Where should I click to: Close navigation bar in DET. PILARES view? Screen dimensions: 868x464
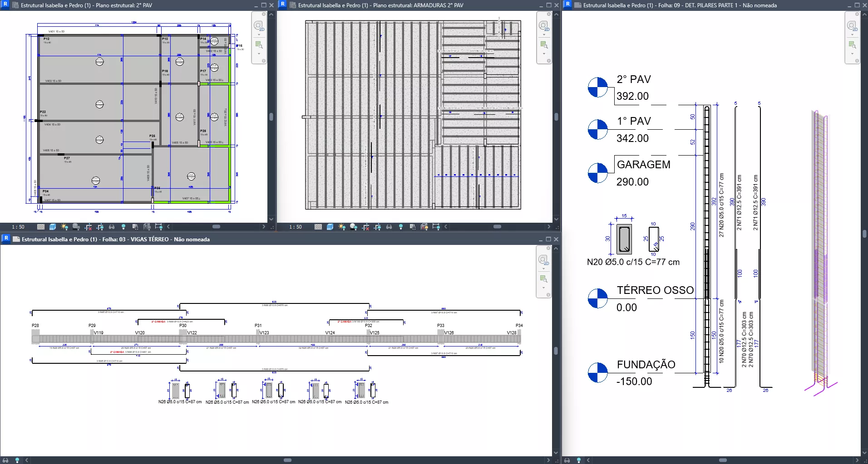pyautogui.click(x=857, y=14)
